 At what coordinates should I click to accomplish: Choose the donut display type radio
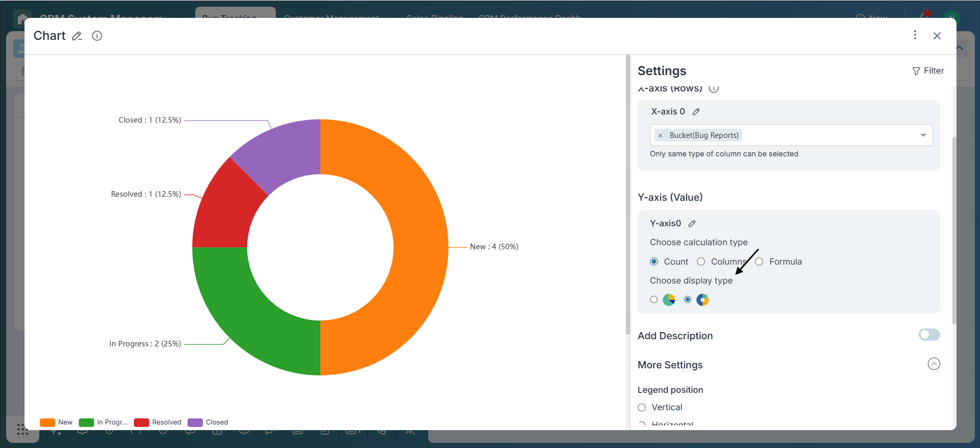[688, 299]
